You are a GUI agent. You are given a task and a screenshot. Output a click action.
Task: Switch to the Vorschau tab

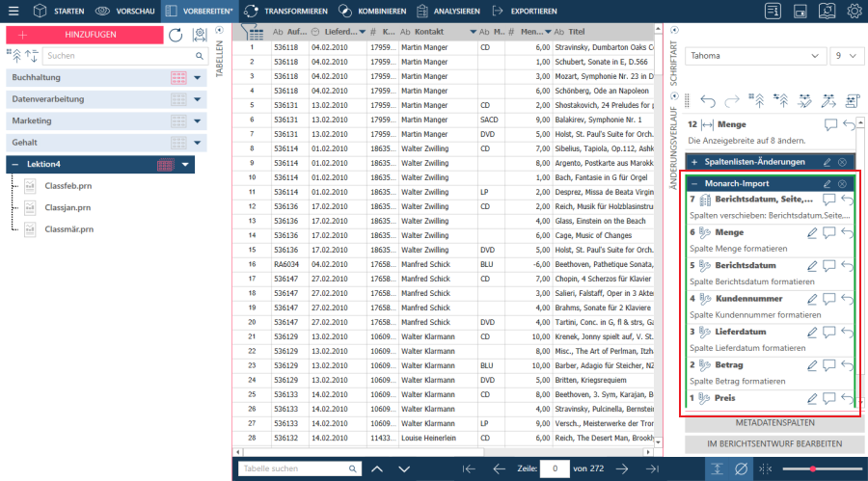[124, 11]
